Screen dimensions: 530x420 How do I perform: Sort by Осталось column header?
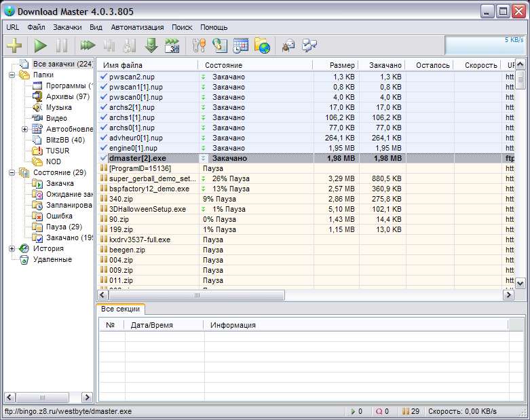coord(430,65)
